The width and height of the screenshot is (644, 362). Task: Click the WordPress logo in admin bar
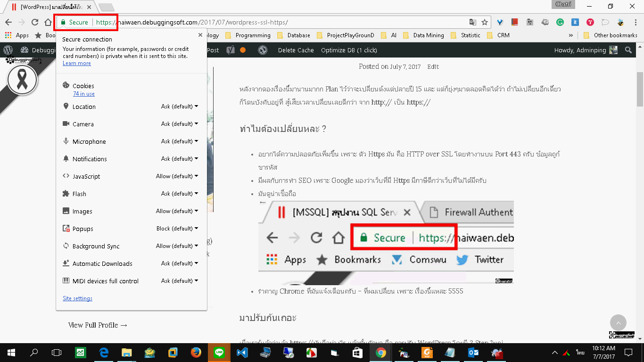pos(8,50)
